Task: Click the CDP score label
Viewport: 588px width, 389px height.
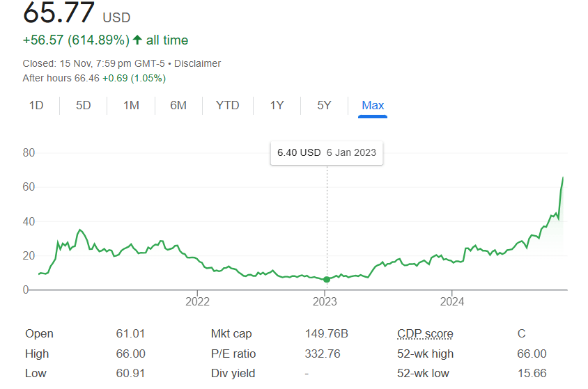Action: 425,334
